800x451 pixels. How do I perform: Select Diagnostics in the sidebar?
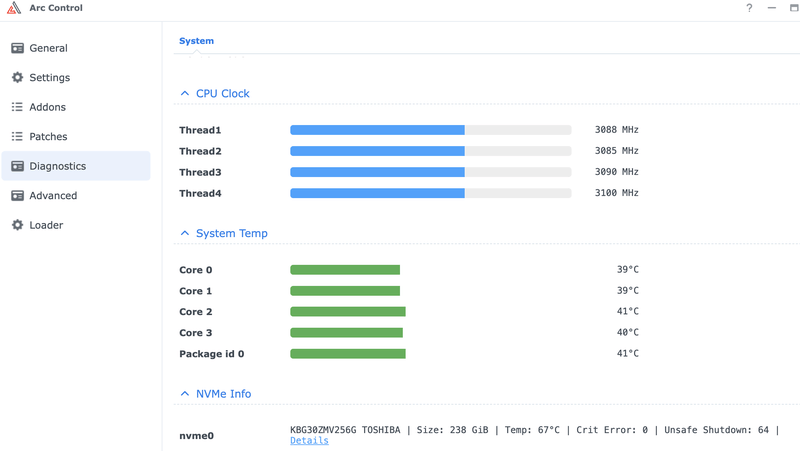click(x=76, y=166)
